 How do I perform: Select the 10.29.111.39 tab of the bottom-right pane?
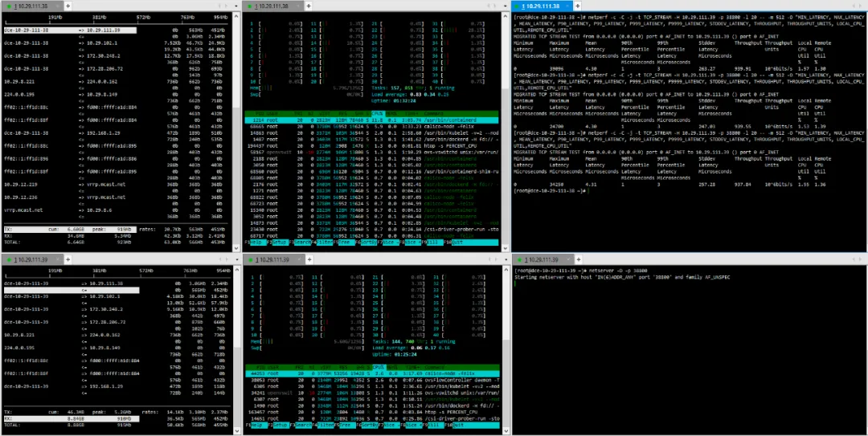pyautogui.click(x=542, y=259)
